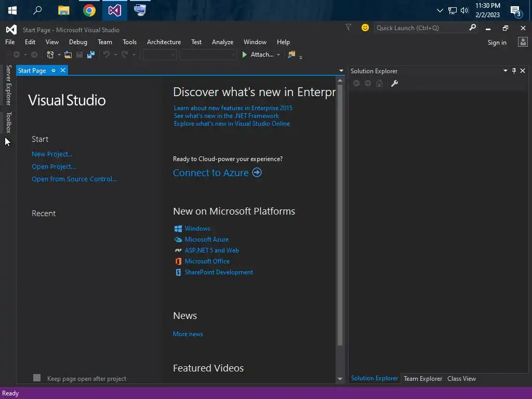The image size is (532, 399).
Task: Click the Redo toolbar icon
Action: 125,55
